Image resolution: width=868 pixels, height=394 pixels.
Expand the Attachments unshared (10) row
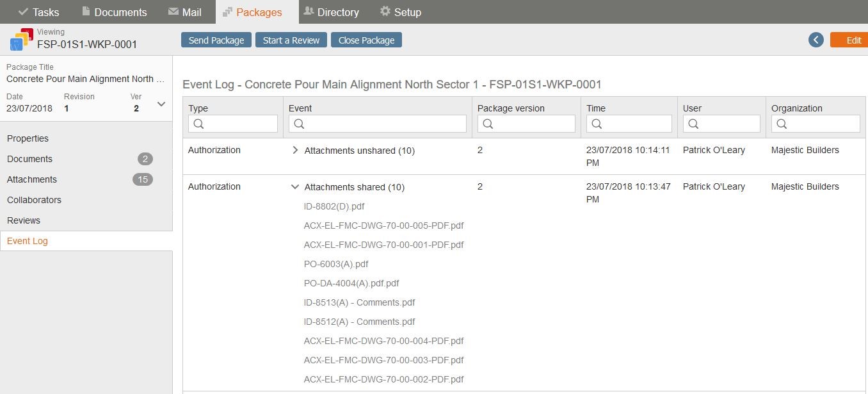(x=295, y=150)
